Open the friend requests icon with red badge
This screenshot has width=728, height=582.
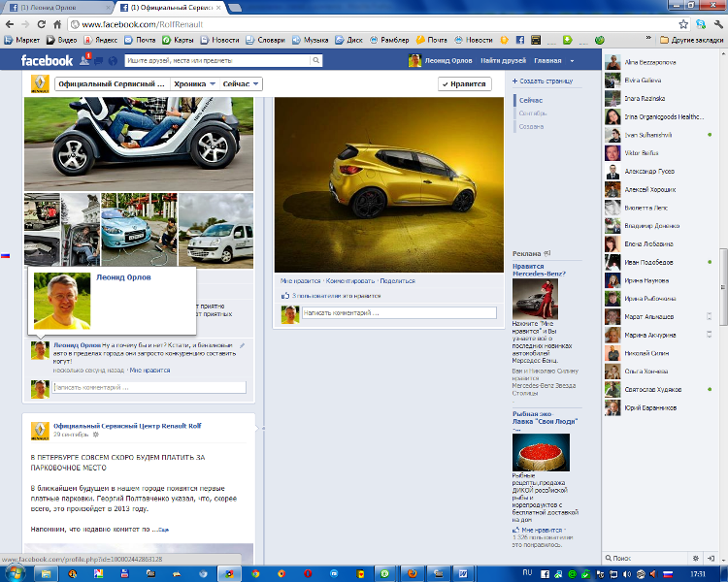85,59
